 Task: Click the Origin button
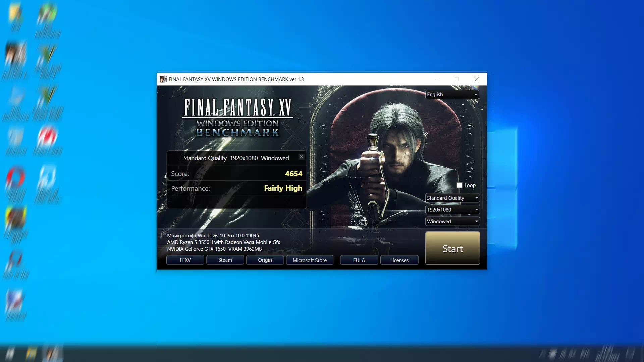tap(265, 260)
